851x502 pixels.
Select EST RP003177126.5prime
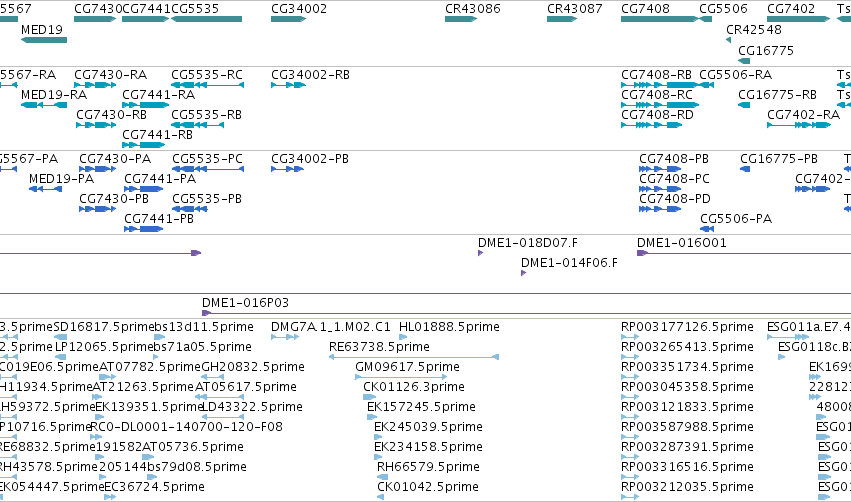pyautogui.click(x=630, y=337)
